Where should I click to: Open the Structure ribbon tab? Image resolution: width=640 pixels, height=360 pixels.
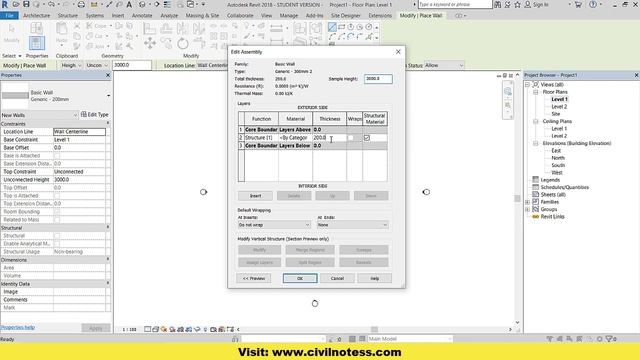tap(68, 16)
